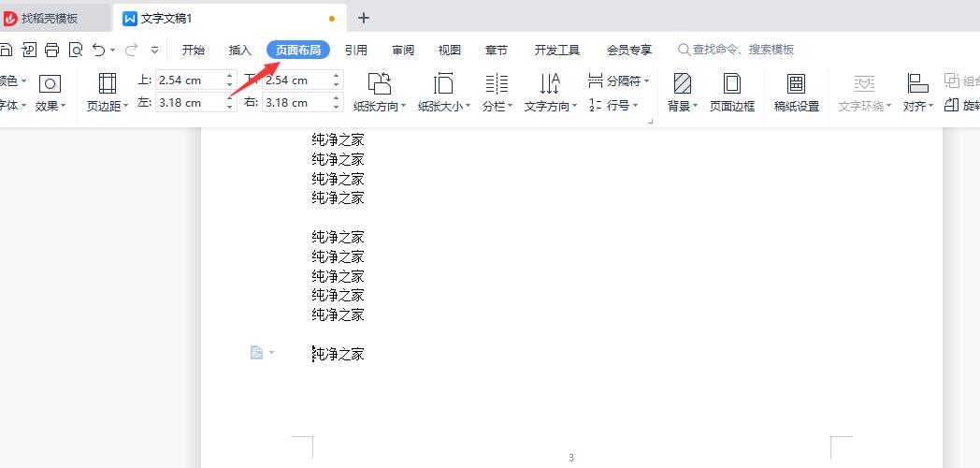Undo the last action
The width and height of the screenshot is (980, 468).
pos(99,50)
